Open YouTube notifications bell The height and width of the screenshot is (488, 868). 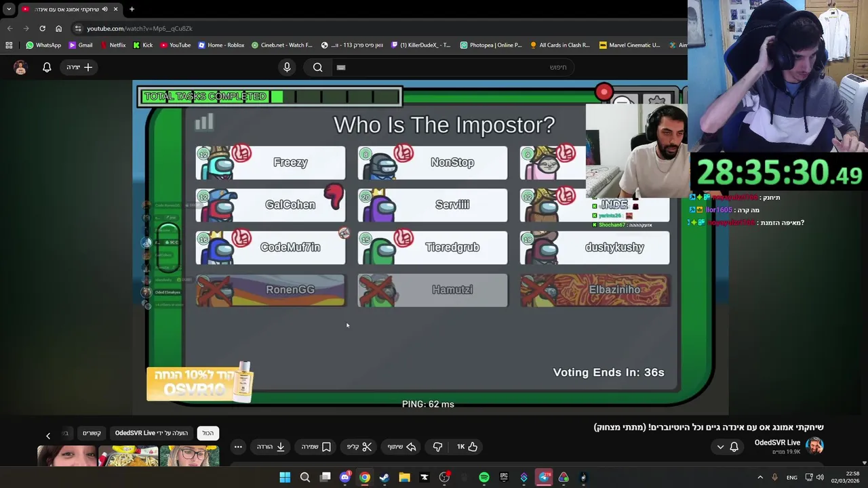click(x=47, y=67)
